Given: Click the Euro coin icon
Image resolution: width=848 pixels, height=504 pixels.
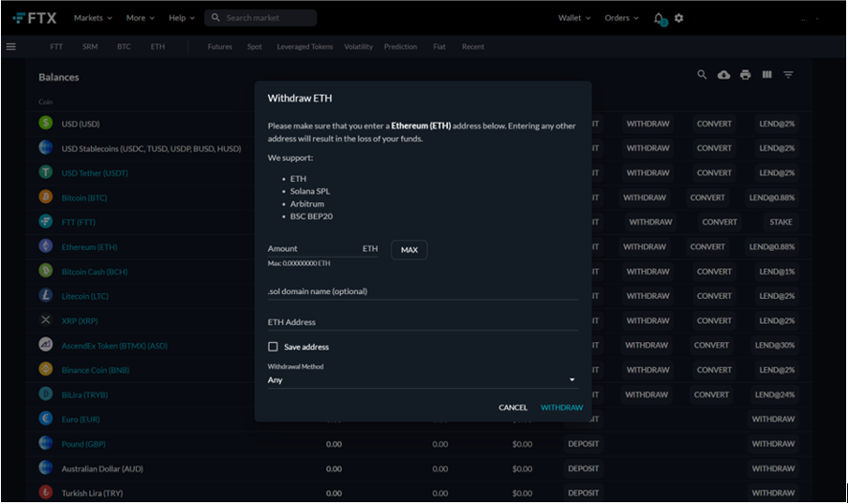Looking at the screenshot, I should pyautogui.click(x=46, y=418).
